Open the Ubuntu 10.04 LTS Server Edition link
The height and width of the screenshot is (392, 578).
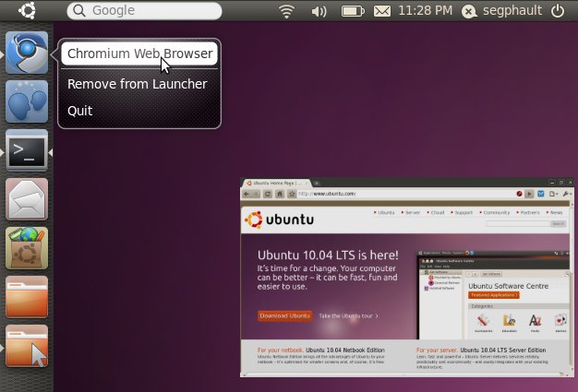pyautogui.click(x=503, y=350)
